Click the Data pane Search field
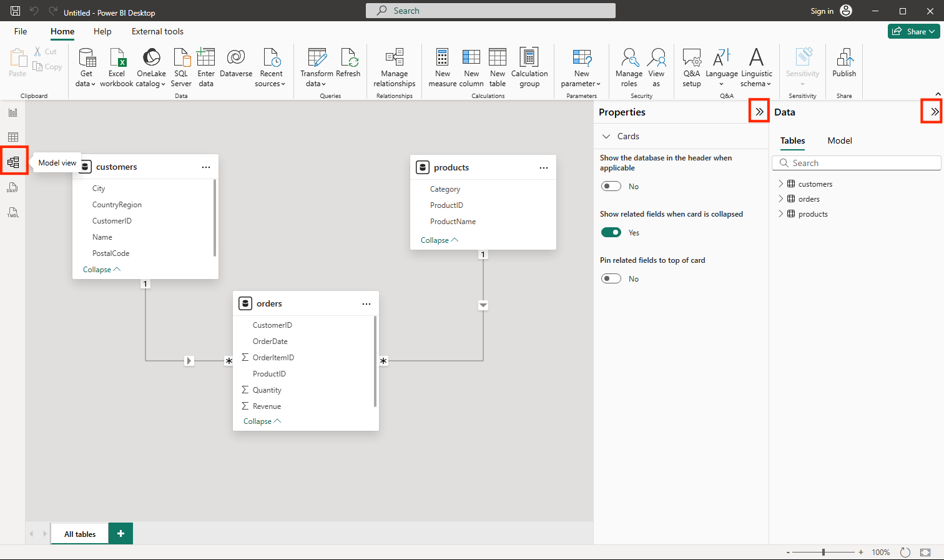The image size is (944, 560). point(857,163)
